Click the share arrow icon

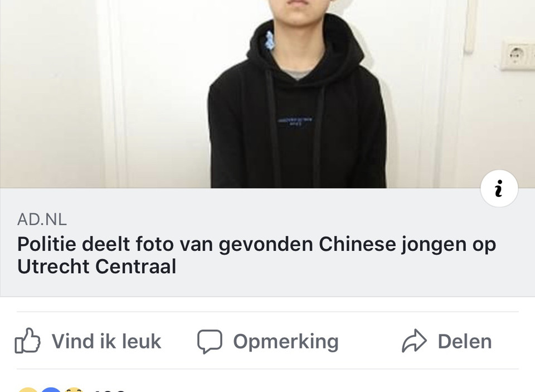pos(414,341)
